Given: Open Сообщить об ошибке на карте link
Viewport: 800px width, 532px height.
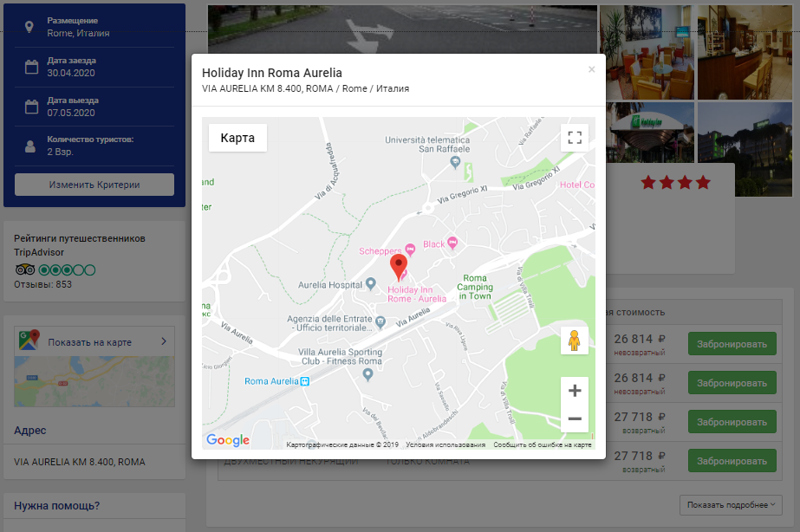Looking at the screenshot, I should [x=543, y=444].
